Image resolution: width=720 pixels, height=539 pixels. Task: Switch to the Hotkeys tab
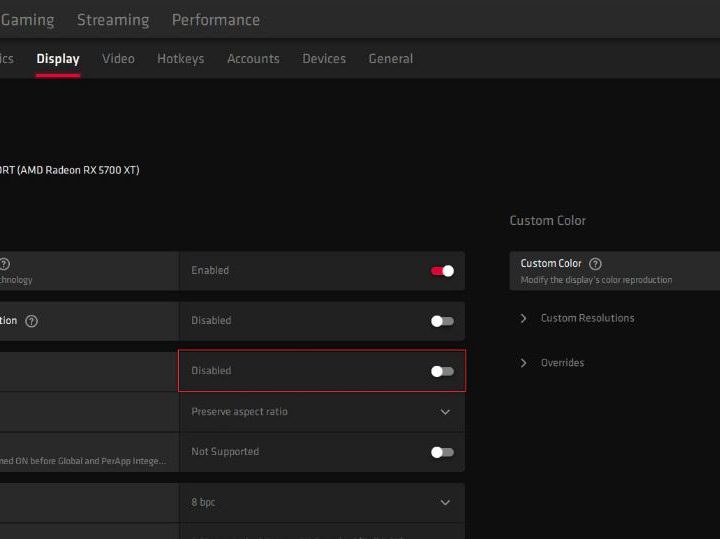[x=180, y=59]
